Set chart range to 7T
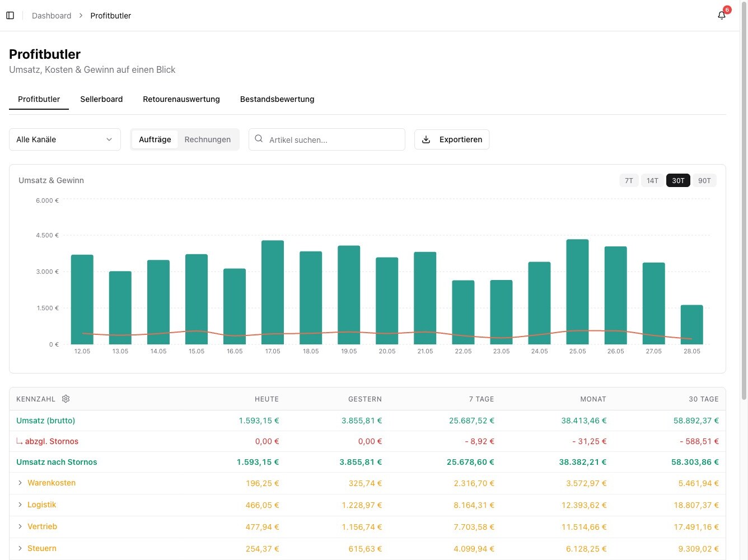 [629, 180]
